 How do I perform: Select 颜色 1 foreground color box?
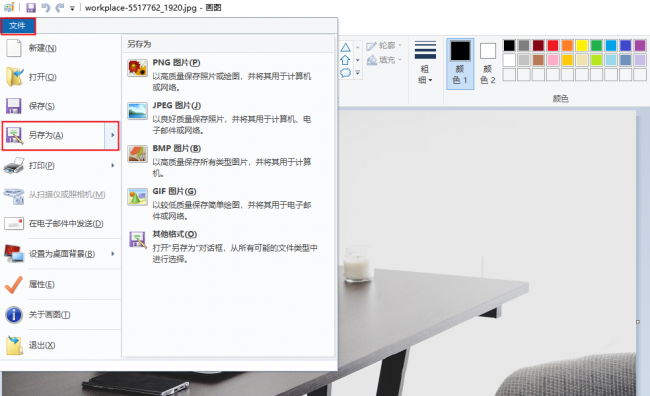pyautogui.click(x=460, y=63)
